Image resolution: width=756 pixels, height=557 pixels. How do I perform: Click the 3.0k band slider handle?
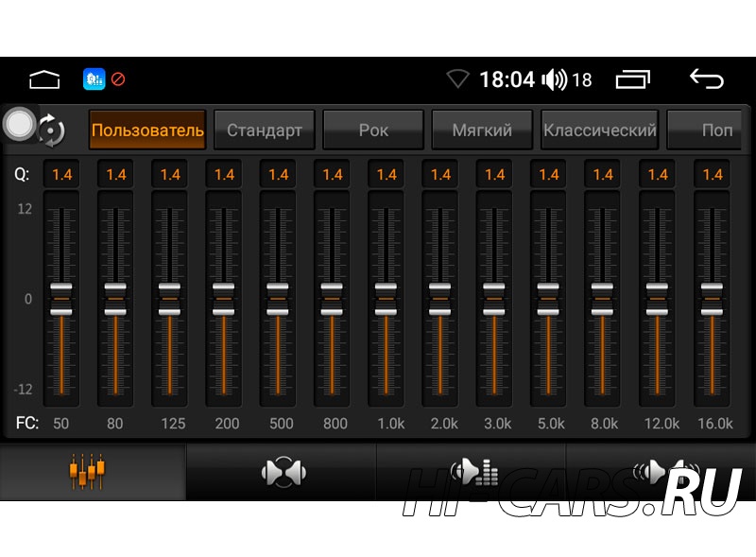pyautogui.click(x=493, y=299)
